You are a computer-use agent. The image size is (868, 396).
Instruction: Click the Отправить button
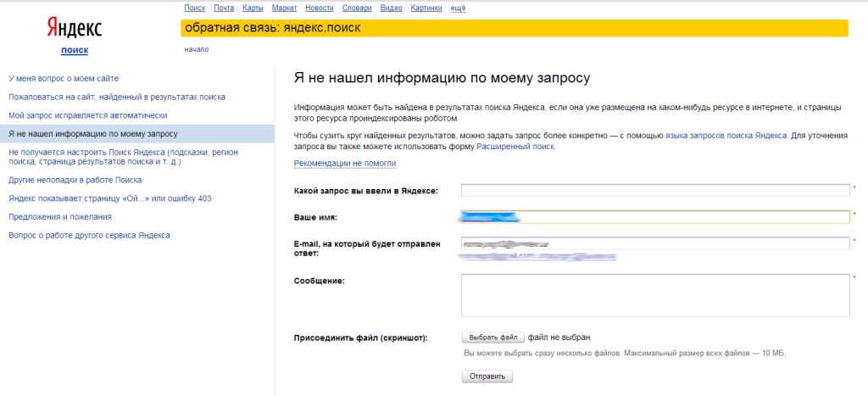click(x=487, y=376)
